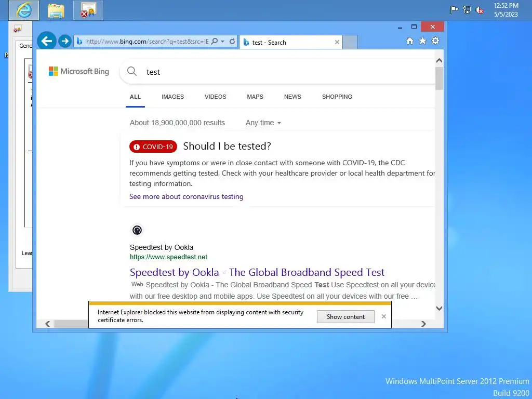Image resolution: width=532 pixels, height=399 pixels.
Task: Click the Bing search magnifier icon
Action: (x=131, y=71)
